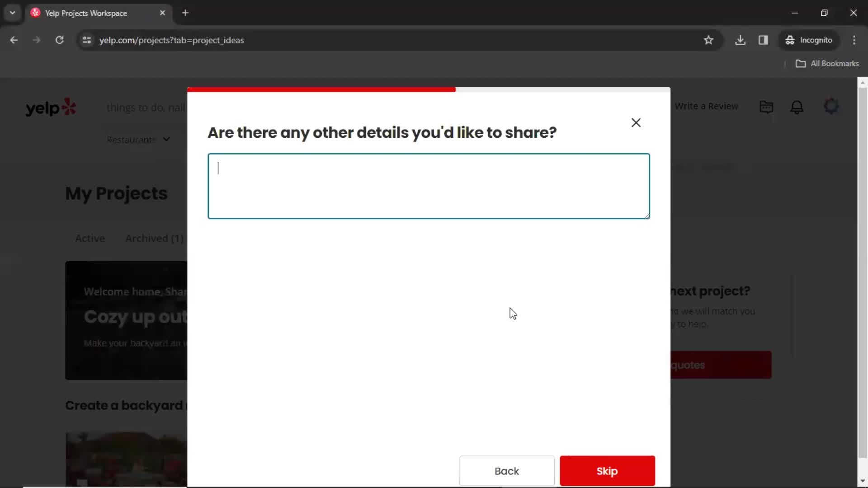This screenshot has width=868, height=488.
Task: Click the additional details text input field
Action: click(x=429, y=185)
